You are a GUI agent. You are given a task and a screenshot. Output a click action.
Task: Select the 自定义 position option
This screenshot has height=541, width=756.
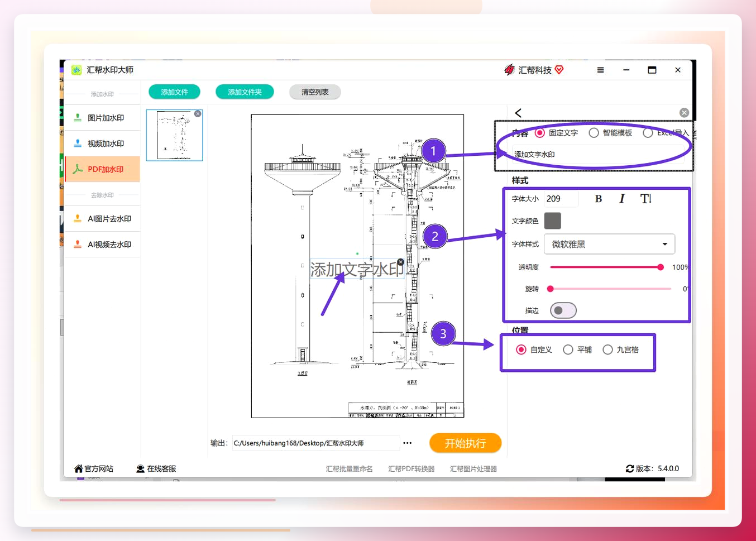pos(521,350)
